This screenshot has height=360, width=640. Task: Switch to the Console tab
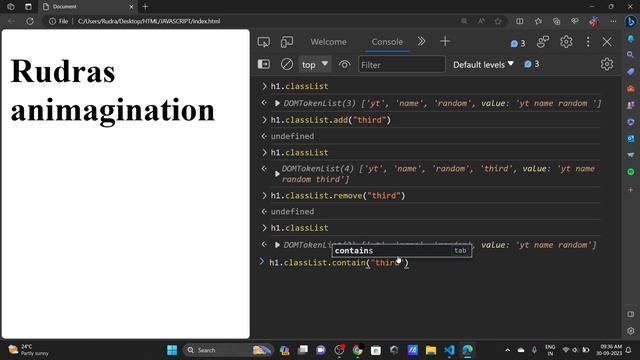tap(387, 42)
